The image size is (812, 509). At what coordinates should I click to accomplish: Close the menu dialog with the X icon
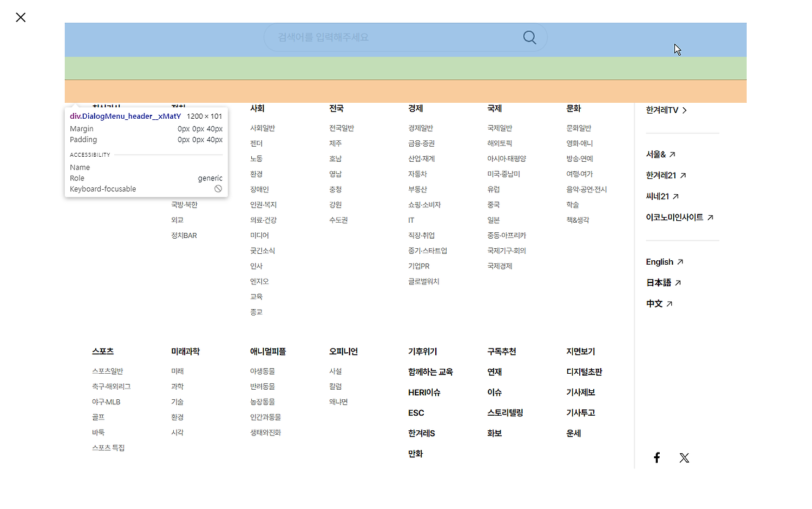click(x=21, y=17)
